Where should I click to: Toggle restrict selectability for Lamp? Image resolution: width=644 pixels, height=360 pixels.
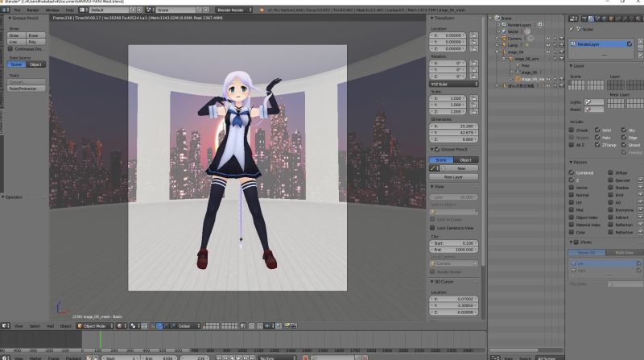(x=555, y=45)
